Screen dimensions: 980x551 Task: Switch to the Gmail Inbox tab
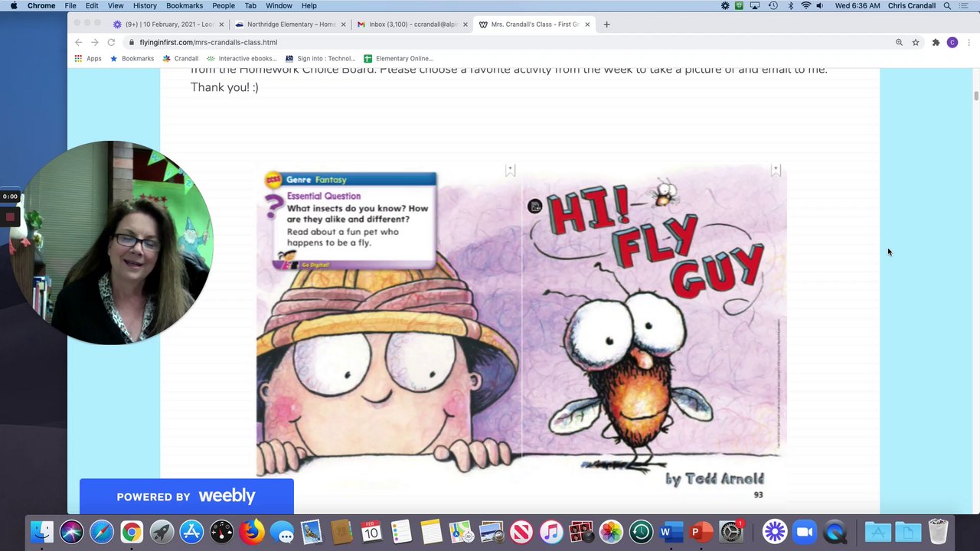tap(413, 24)
